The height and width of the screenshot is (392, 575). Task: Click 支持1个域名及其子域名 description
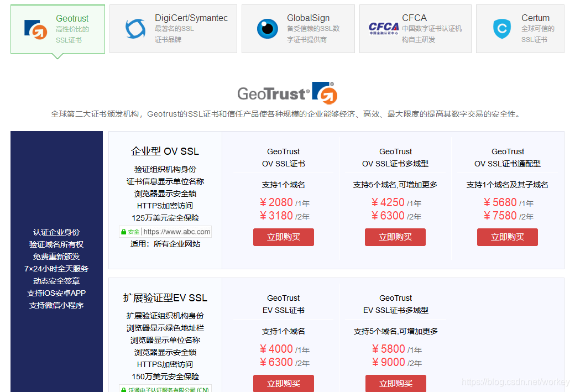[508, 185]
